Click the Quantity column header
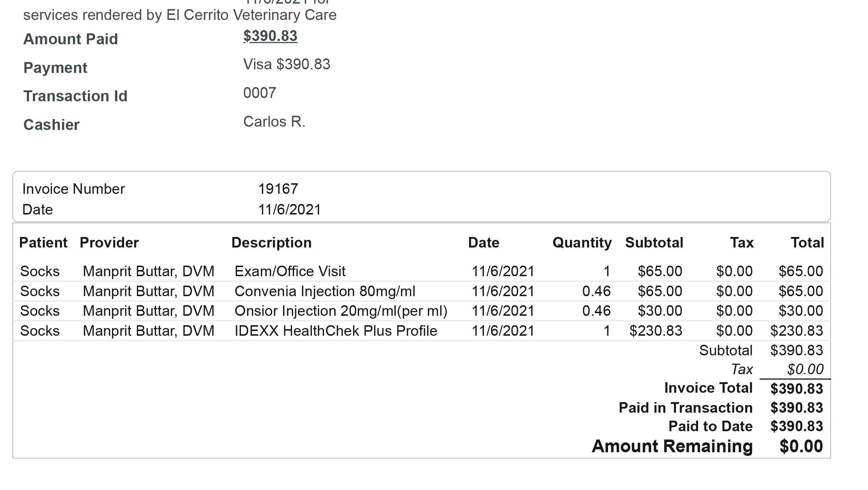The image size is (868, 490). 582,242
